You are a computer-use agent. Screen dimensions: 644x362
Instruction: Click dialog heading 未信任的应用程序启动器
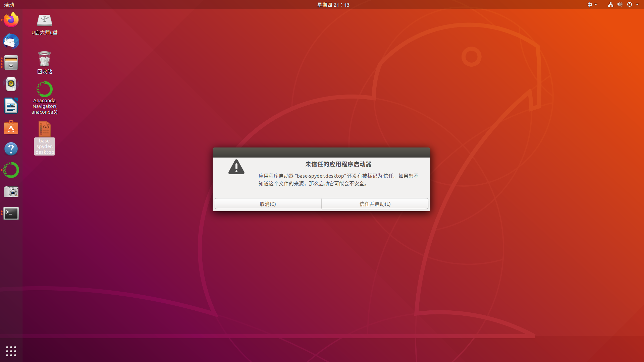pos(338,164)
